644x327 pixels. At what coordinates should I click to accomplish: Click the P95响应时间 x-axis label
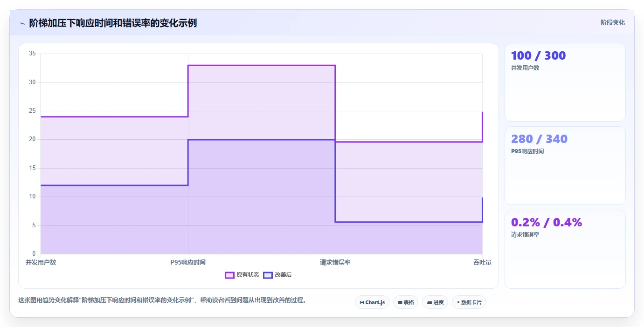coord(188,262)
